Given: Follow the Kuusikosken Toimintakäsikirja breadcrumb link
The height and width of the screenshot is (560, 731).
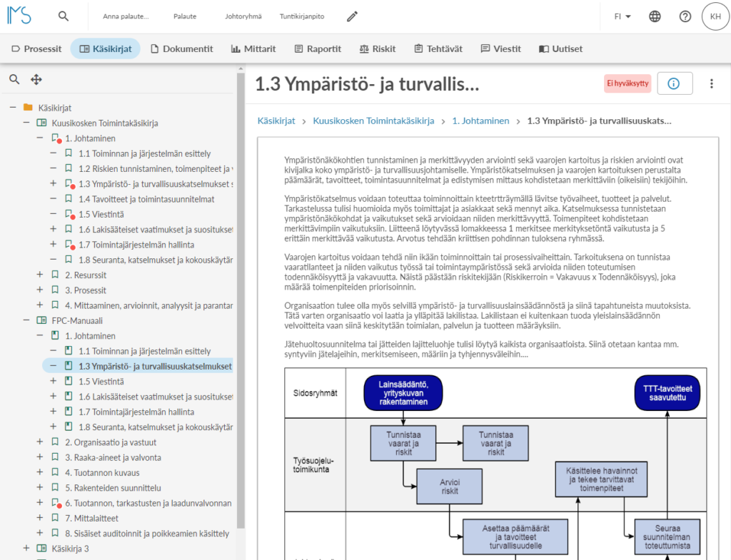Looking at the screenshot, I should (373, 121).
